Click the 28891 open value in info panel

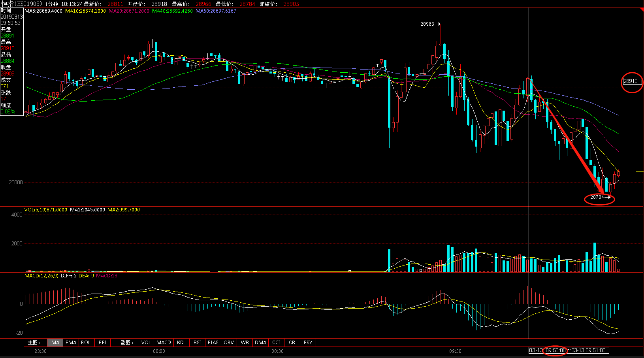tap(8, 36)
